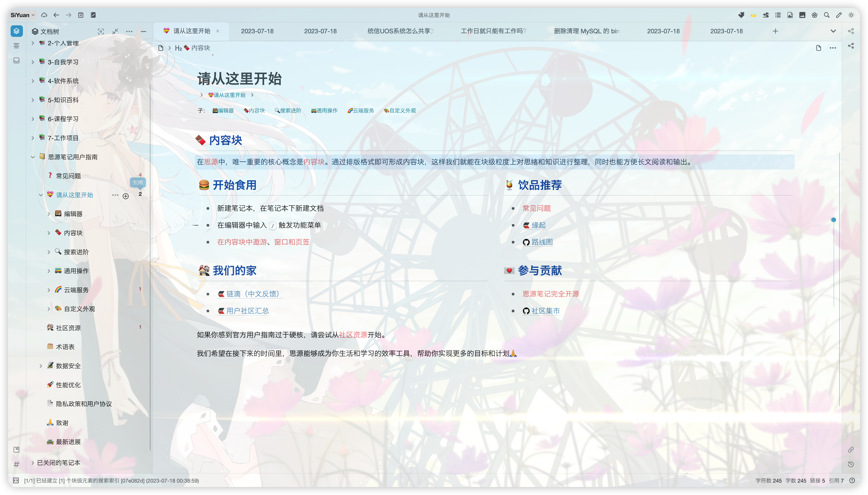Screen dimensions: 868x495
Task: Open the SiYuan main menu dropdown
Action: pyautogui.click(x=22, y=15)
